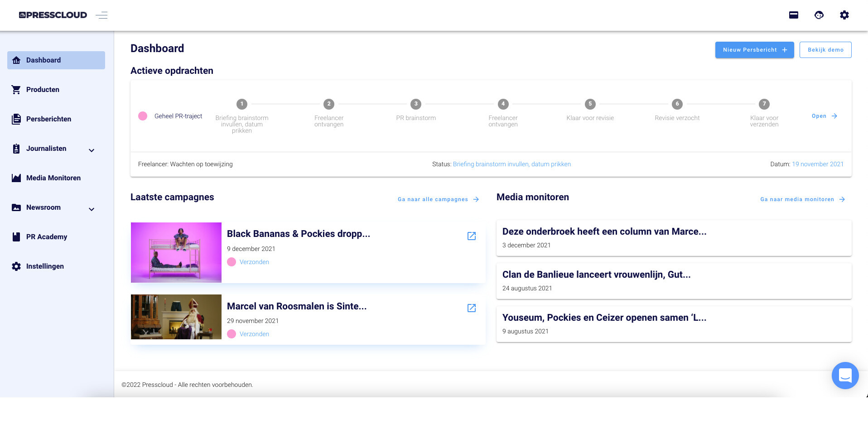This screenshot has height=434, width=868.
Task: Open external link icon for Marcel van Roosmalen campaign
Action: click(x=471, y=308)
